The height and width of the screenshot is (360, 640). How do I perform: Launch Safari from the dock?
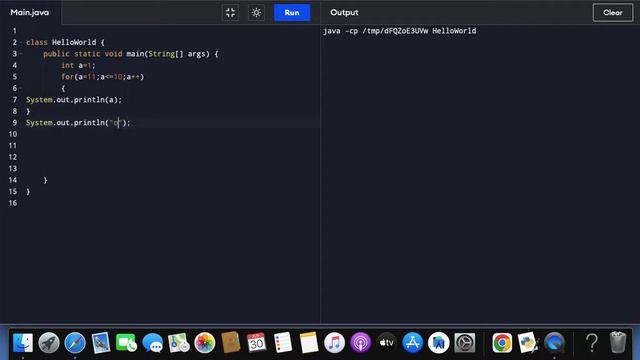click(75, 342)
